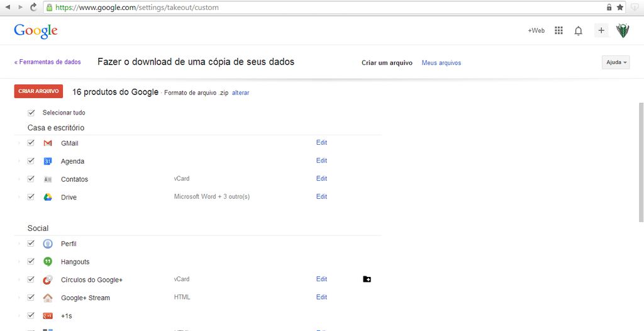The image size is (644, 331).
Task: Click Edit for GMail
Action: [x=321, y=143]
